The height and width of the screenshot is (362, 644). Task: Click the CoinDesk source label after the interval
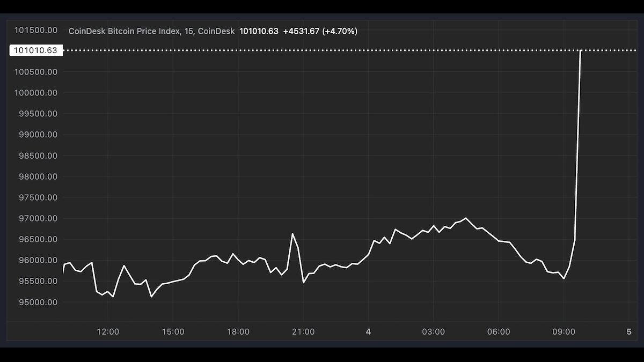216,31
